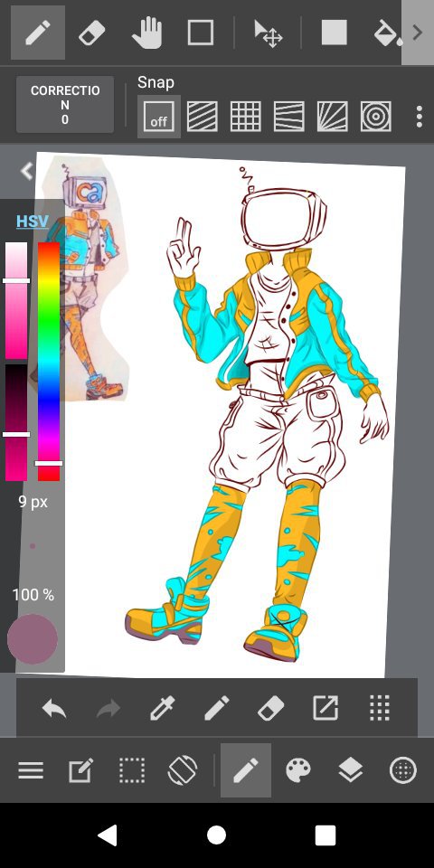Choose the Hand move tool
The image size is (434, 868).
click(x=146, y=33)
